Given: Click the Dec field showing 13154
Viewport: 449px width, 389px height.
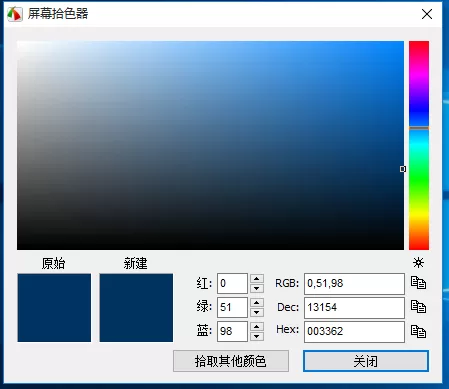Looking at the screenshot, I should (x=354, y=308).
